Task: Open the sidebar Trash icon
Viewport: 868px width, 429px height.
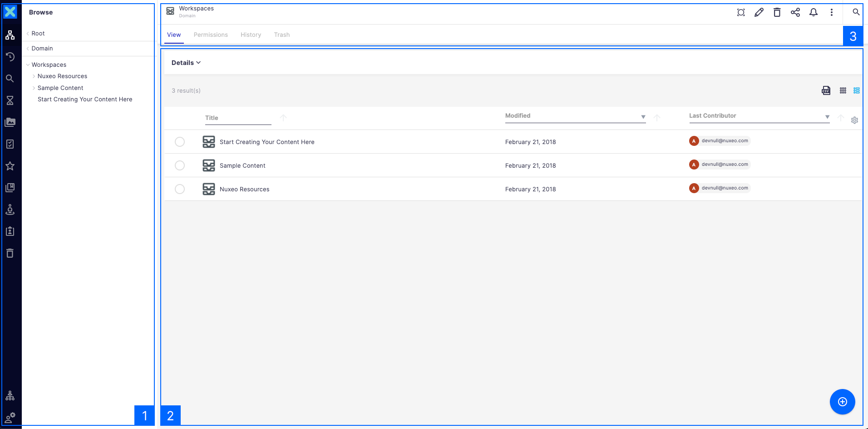Action: pos(10,253)
